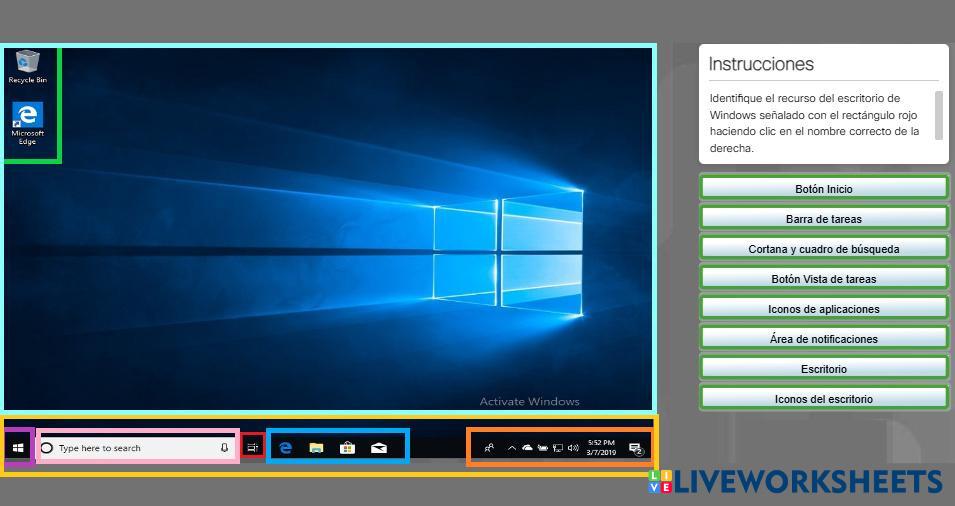Click the Windows Start button
Image resolution: width=955 pixels, height=506 pixels.
click(x=18, y=448)
